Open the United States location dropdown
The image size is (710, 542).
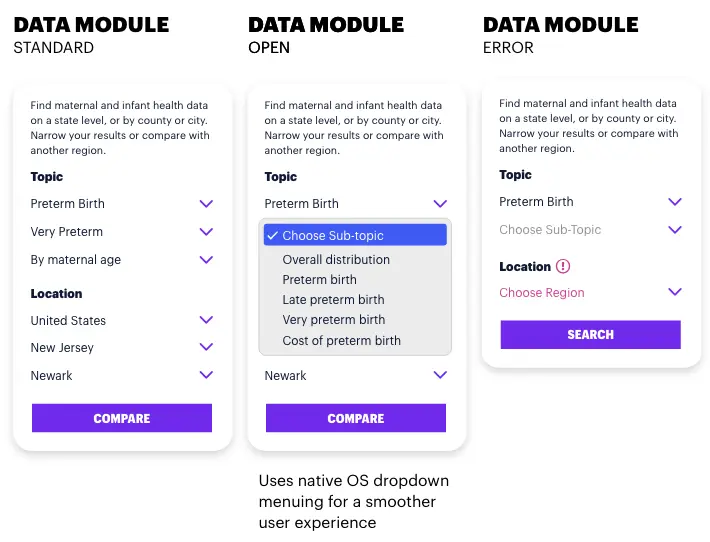point(121,321)
